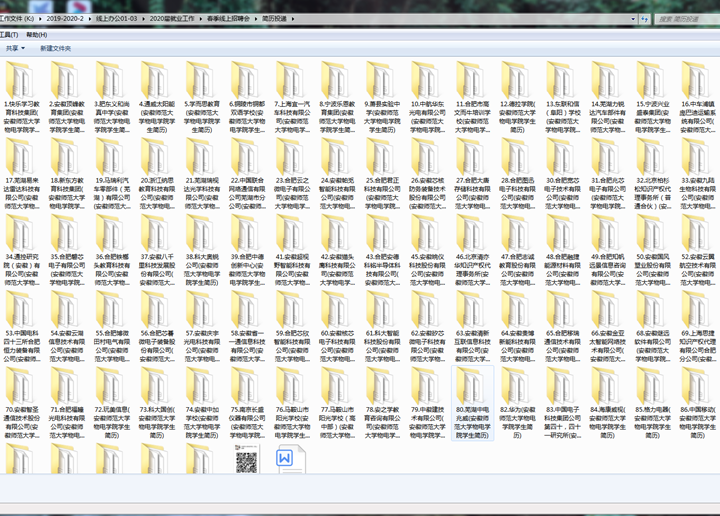Open folder 80 芜湖中电兆威

pyautogui.click(x=472, y=386)
